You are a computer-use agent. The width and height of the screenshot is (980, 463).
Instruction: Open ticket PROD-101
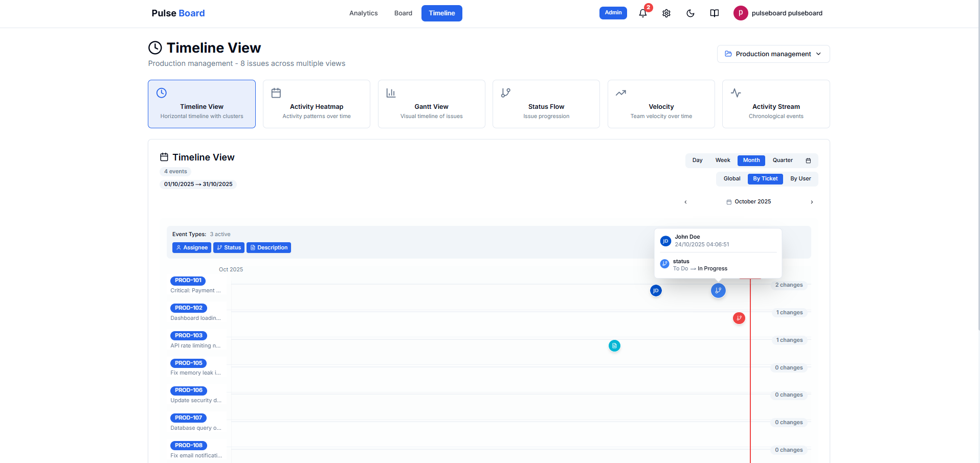(x=188, y=281)
